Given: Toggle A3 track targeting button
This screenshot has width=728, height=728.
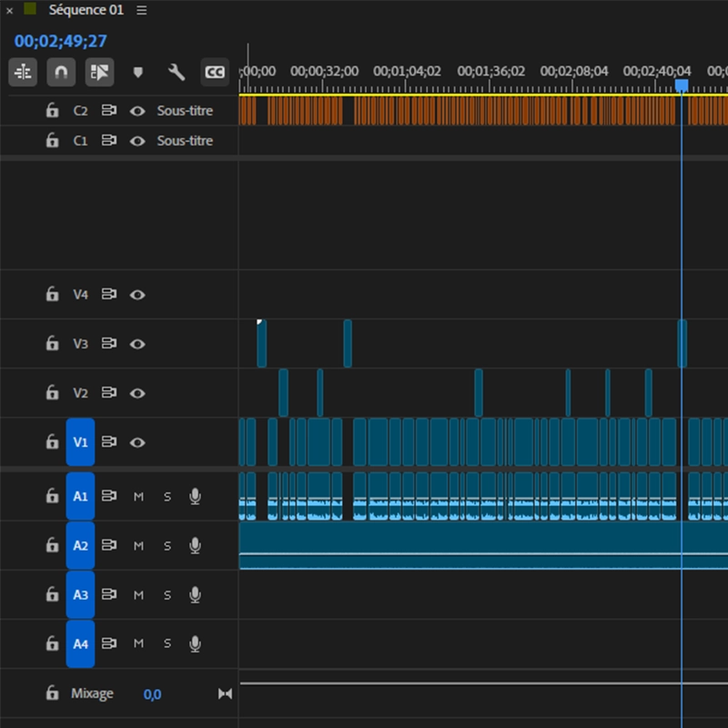Looking at the screenshot, I should point(80,594).
